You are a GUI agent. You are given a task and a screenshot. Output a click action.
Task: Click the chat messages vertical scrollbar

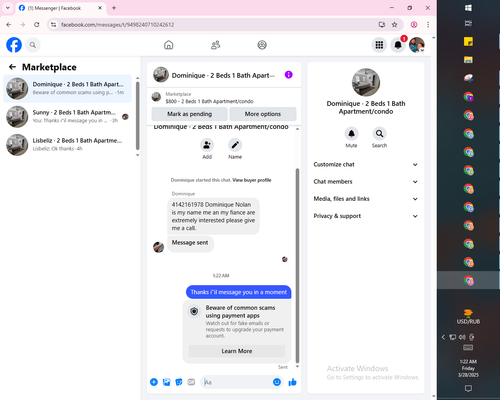[297, 265]
